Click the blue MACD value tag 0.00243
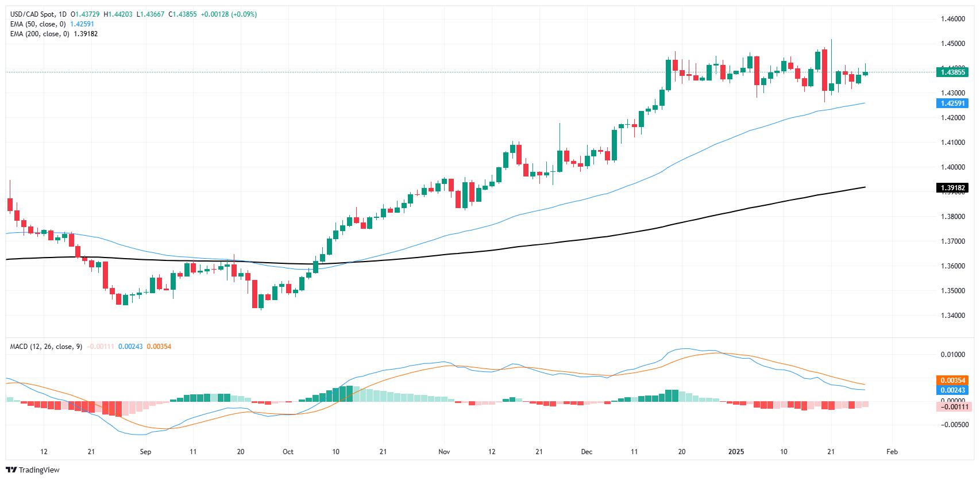The width and height of the screenshot is (980, 480). click(x=952, y=390)
